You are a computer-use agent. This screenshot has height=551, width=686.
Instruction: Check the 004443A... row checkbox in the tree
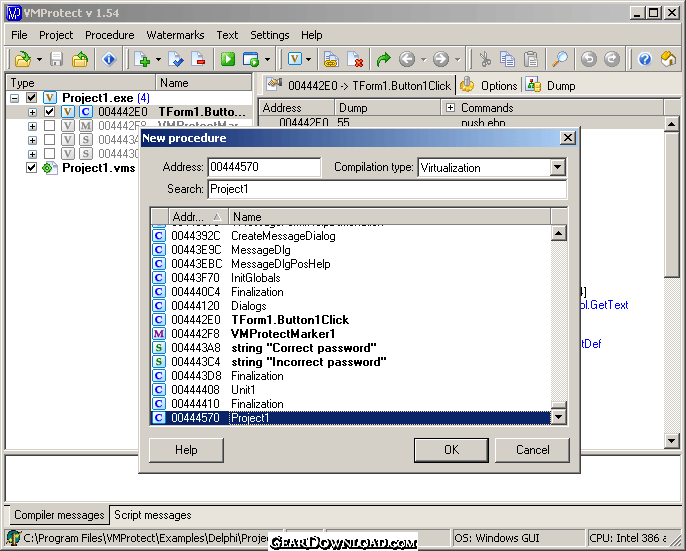coord(49,140)
